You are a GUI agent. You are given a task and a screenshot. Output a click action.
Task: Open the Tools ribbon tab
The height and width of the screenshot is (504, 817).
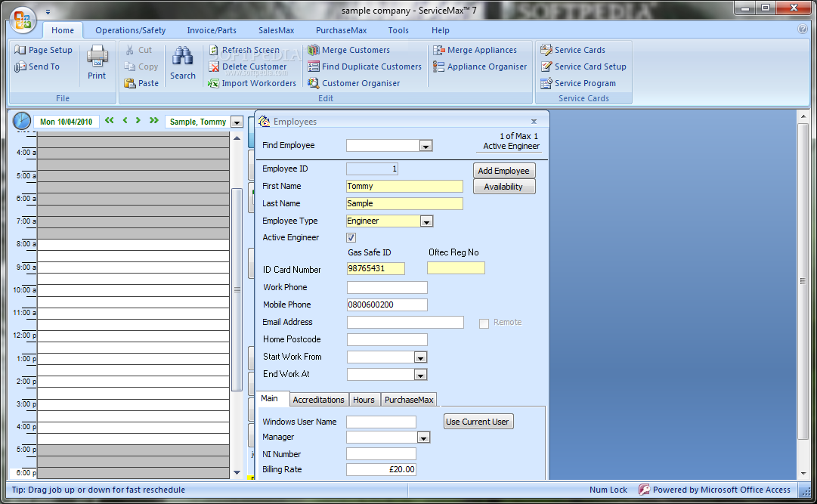[x=398, y=30]
